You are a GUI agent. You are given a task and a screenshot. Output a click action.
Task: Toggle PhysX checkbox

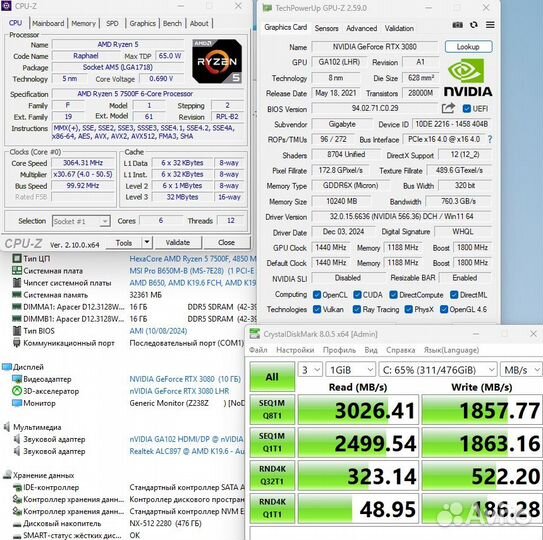point(409,309)
